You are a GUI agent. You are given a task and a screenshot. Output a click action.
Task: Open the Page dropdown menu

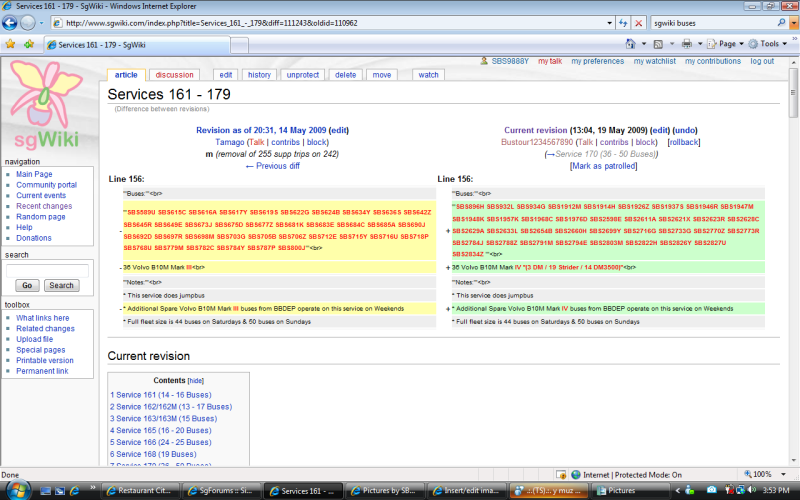click(x=728, y=44)
